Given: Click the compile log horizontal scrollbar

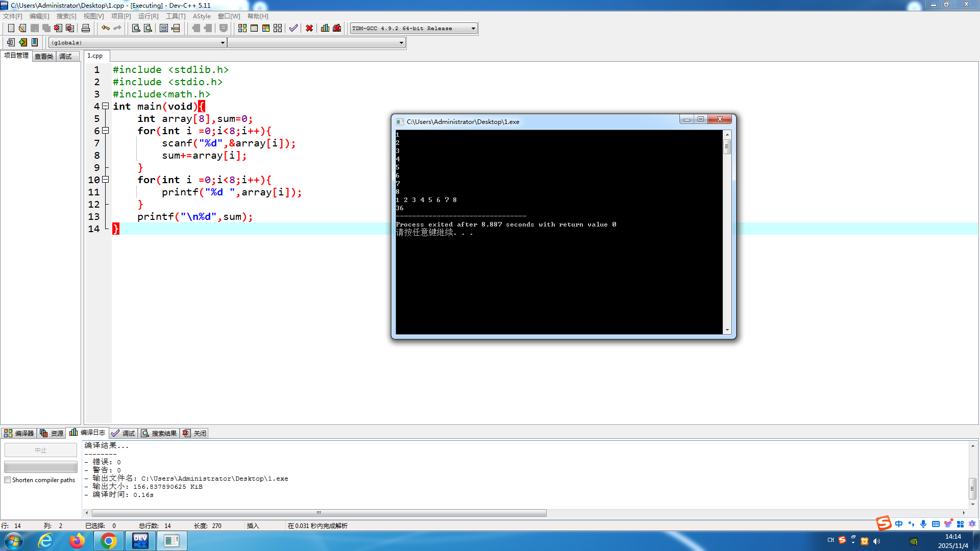Looking at the screenshot, I should pos(319,513).
